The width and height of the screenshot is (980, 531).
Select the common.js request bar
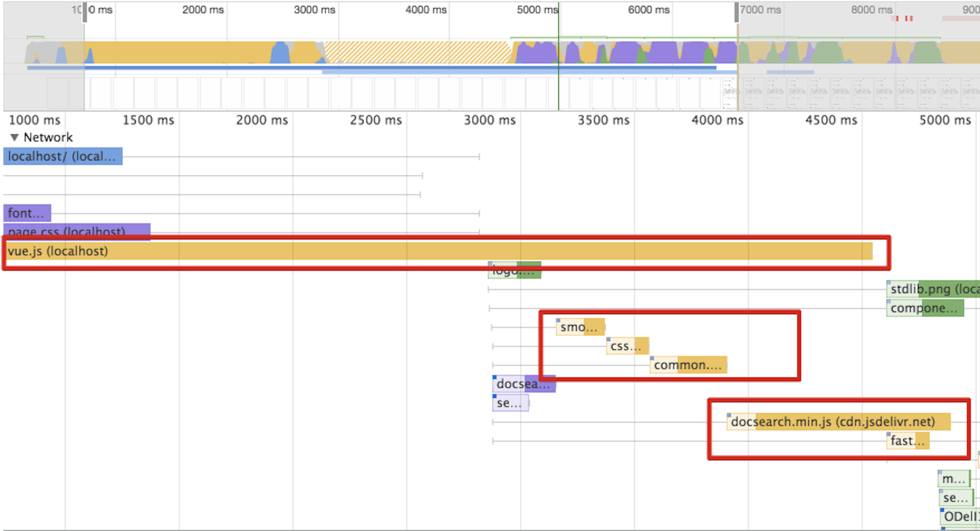(688, 365)
